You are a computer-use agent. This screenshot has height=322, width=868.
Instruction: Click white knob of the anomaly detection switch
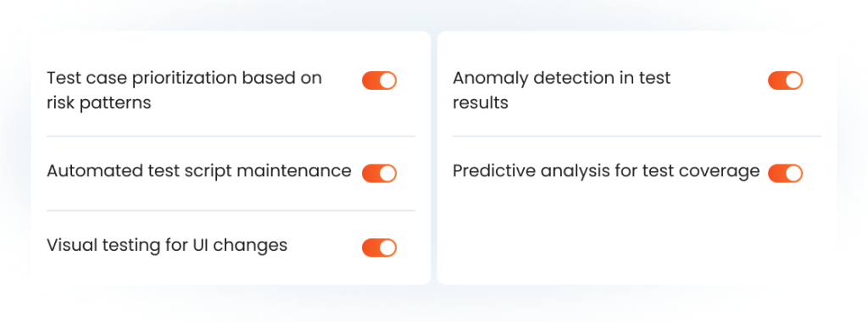point(793,80)
